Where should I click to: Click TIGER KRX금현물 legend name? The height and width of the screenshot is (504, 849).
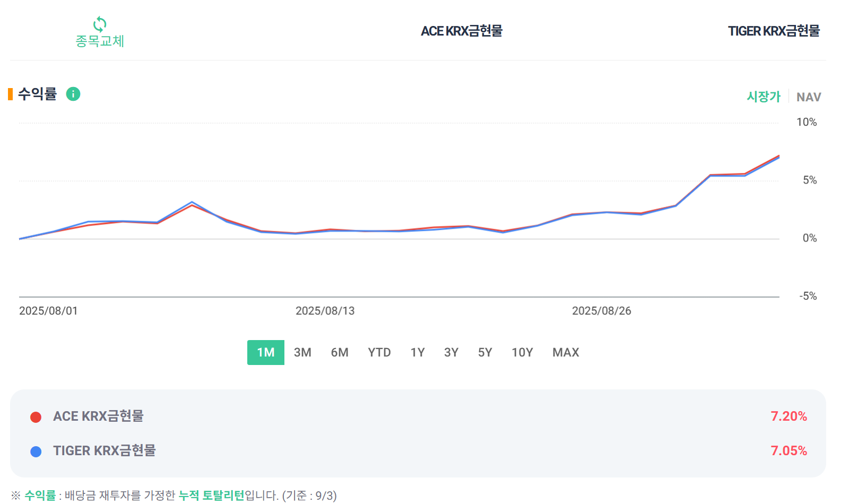tap(105, 450)
